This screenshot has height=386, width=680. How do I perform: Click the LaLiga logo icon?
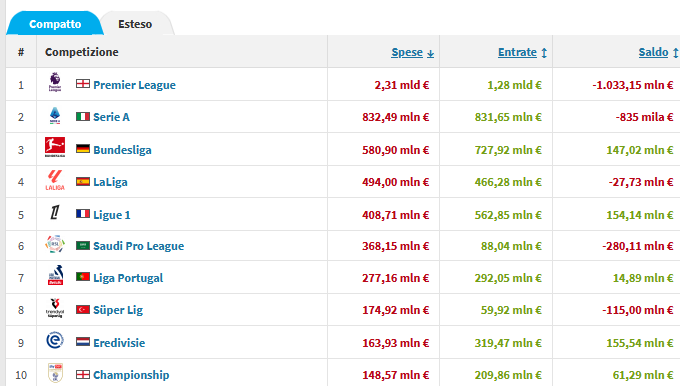click(55, 180)
